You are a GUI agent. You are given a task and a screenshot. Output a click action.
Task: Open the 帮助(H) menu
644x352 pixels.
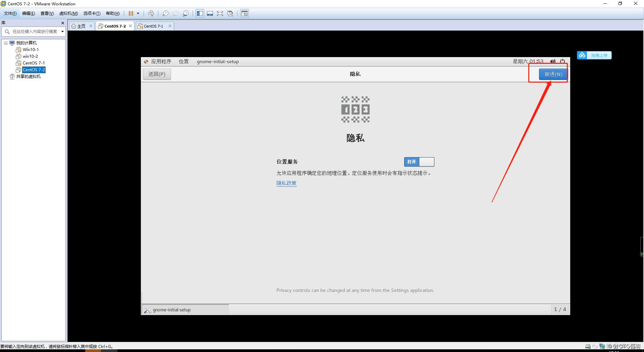113,13
